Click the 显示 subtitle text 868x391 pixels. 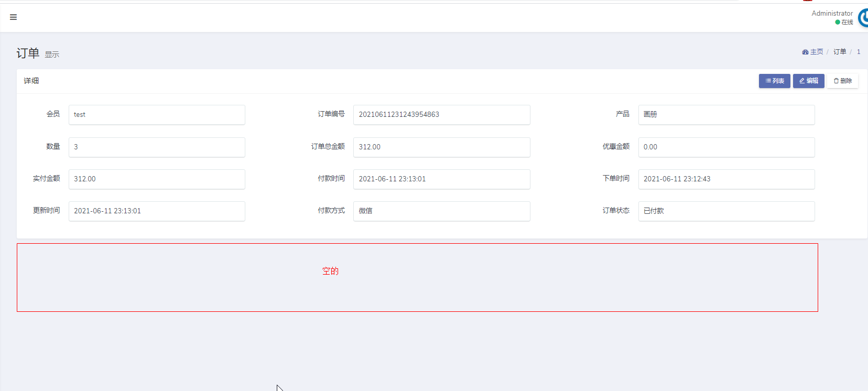[x=52, y=55]
